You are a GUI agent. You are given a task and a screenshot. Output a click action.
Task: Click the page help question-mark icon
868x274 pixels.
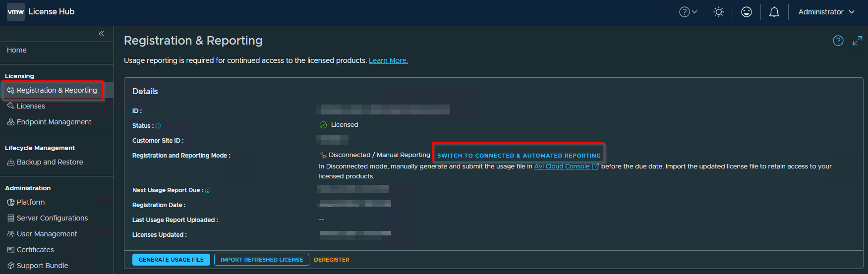(x=838, y=41)
